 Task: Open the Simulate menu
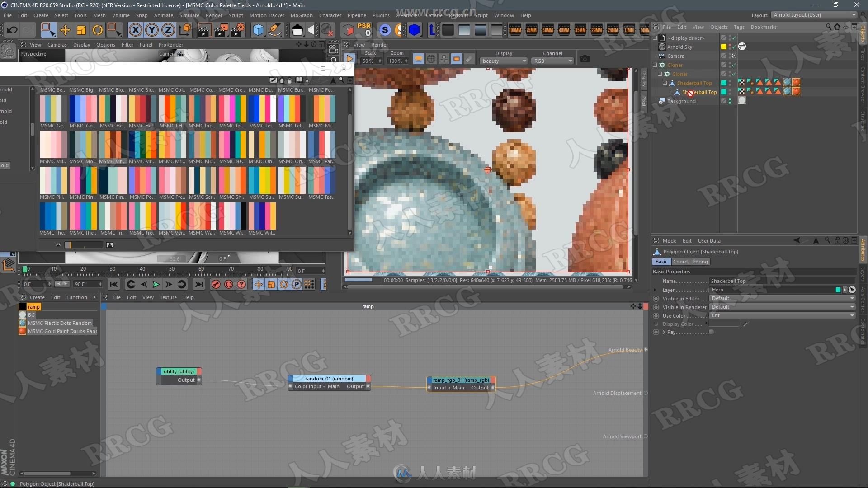pos(189,15)
